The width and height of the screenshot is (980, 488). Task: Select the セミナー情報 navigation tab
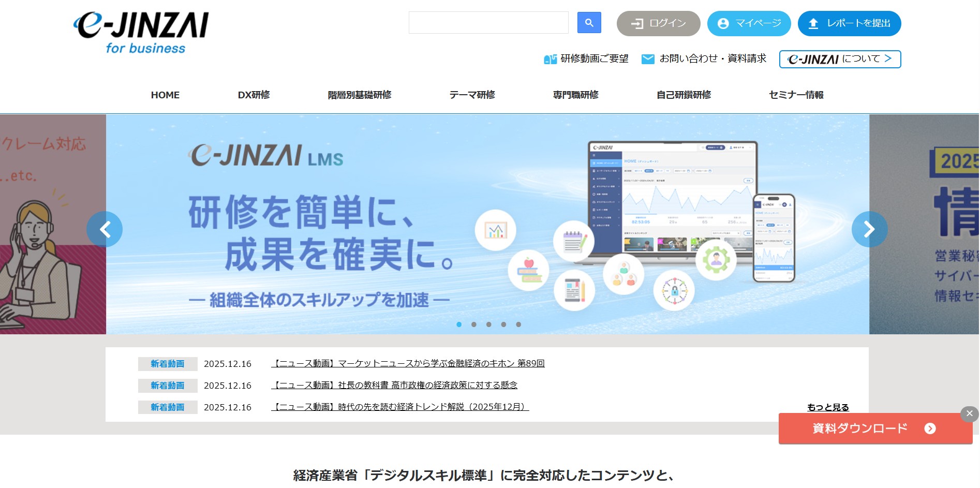[797, 95]
